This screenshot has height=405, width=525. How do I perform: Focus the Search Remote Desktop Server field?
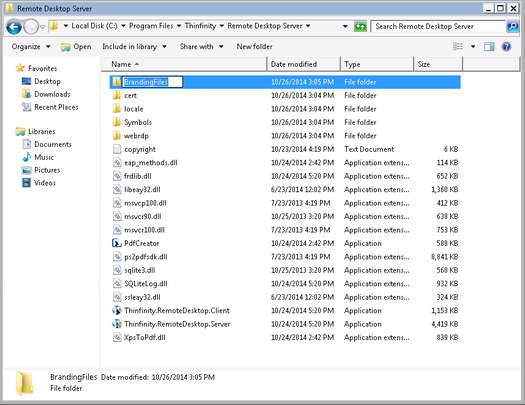point(438,26)
